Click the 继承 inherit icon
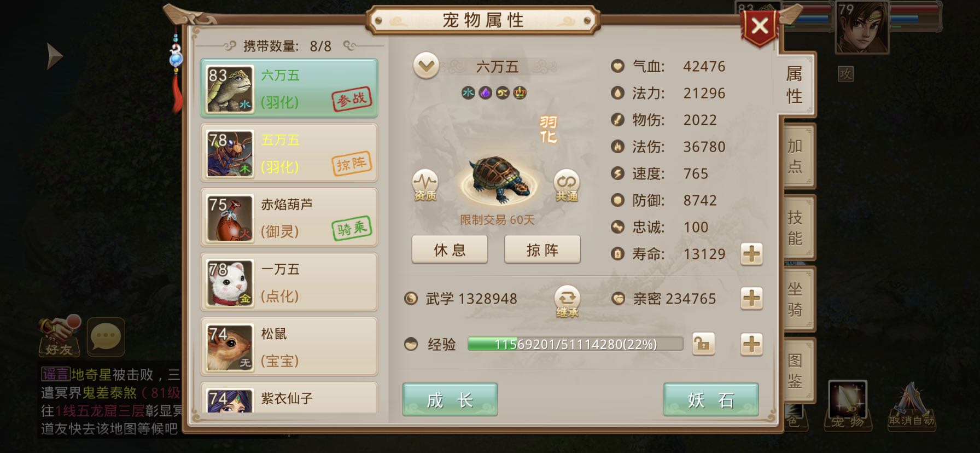The height and width of the screenshot is (453, 980). [567, 301]
